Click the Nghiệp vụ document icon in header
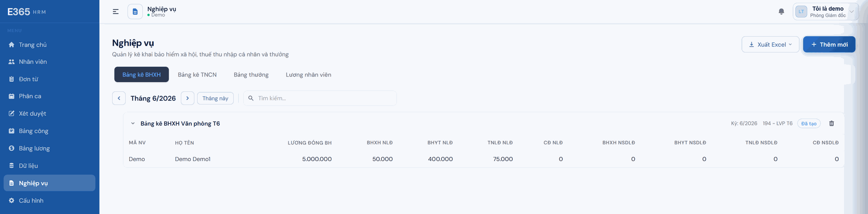868x214 pixels. point(135,12)
